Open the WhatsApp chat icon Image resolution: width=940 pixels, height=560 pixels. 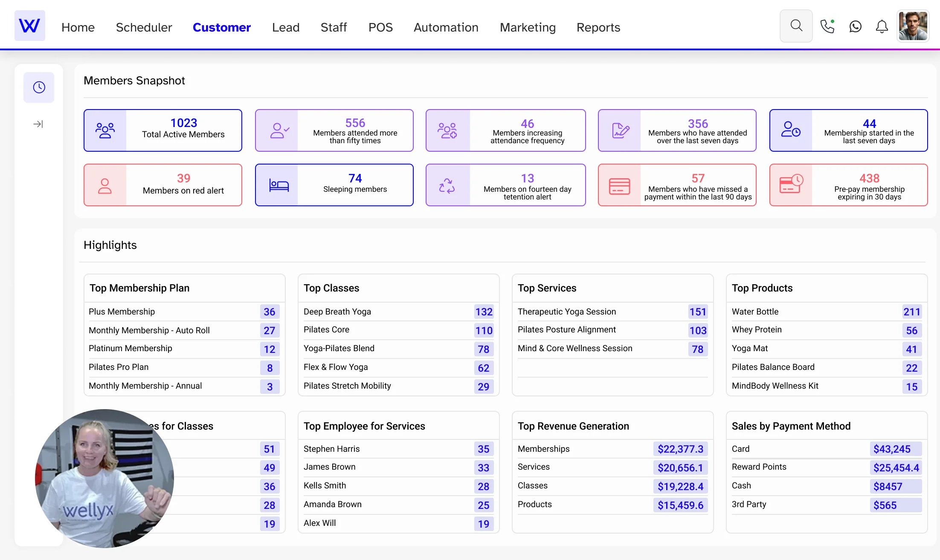pos(855,26)
